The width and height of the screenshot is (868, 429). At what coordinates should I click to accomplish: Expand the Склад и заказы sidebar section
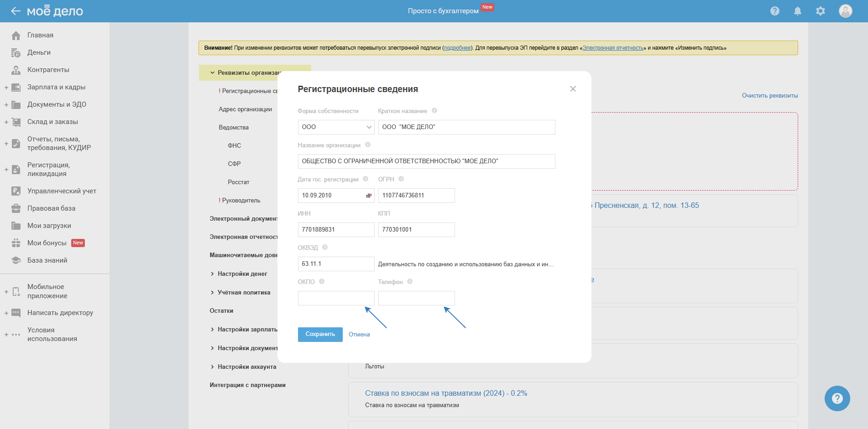click(6, 122)
